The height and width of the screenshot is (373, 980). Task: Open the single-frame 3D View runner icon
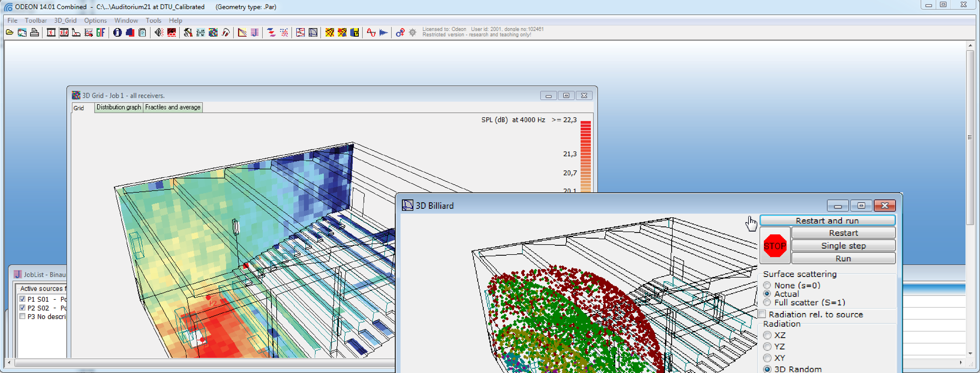point(51,33)
